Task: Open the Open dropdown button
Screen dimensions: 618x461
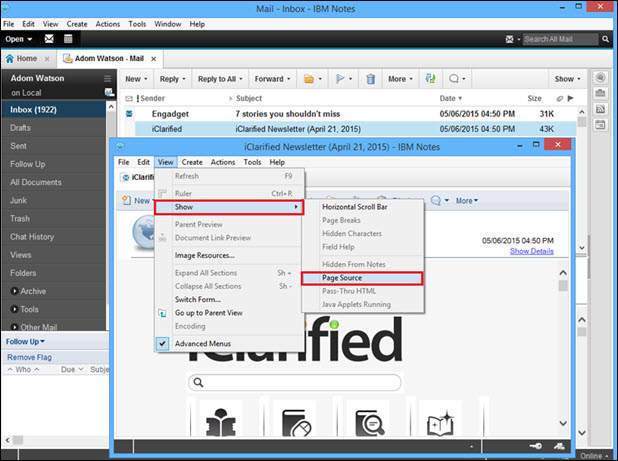Action: pos(18,39)
